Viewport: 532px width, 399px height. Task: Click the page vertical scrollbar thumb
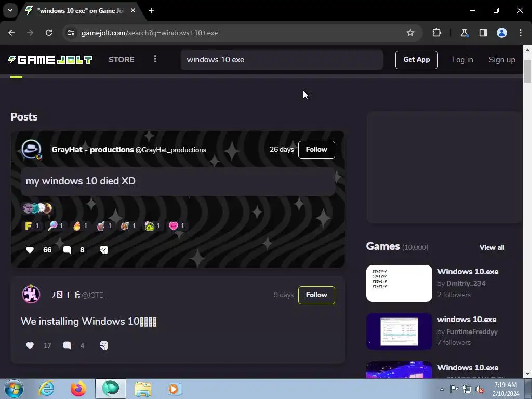tap(527, 71)
